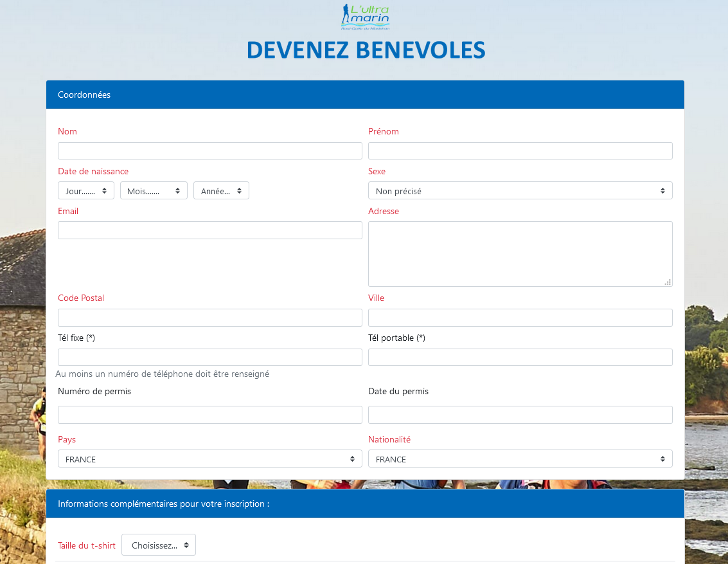The image size is (728, 564).
Task: Select the Code Postal input field
Action: click(x=209, y=318)
